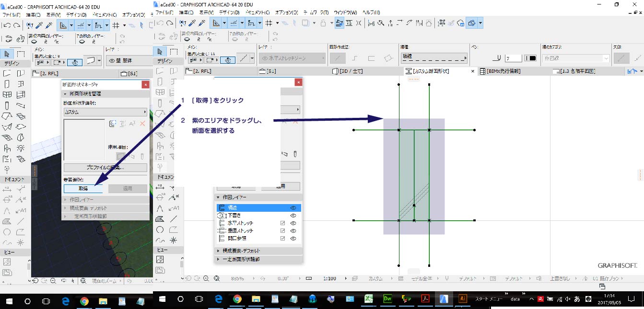The width and height of the screenshot is (644, 309).
Task: Click the black pen color swatch
Action: tap(530, 58)
